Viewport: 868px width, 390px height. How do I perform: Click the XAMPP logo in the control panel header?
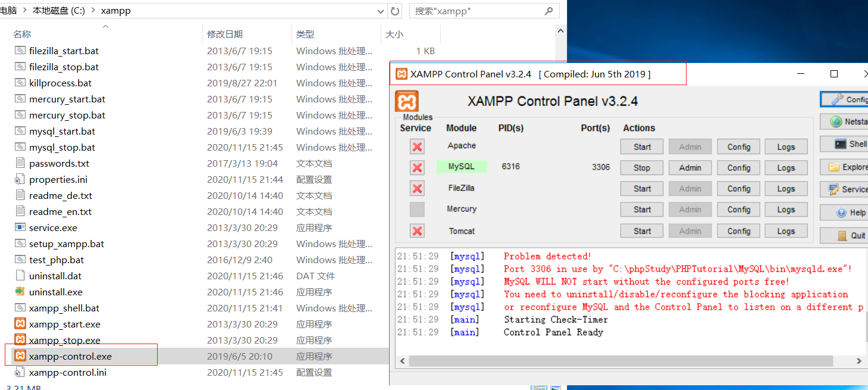click(407, 101)
